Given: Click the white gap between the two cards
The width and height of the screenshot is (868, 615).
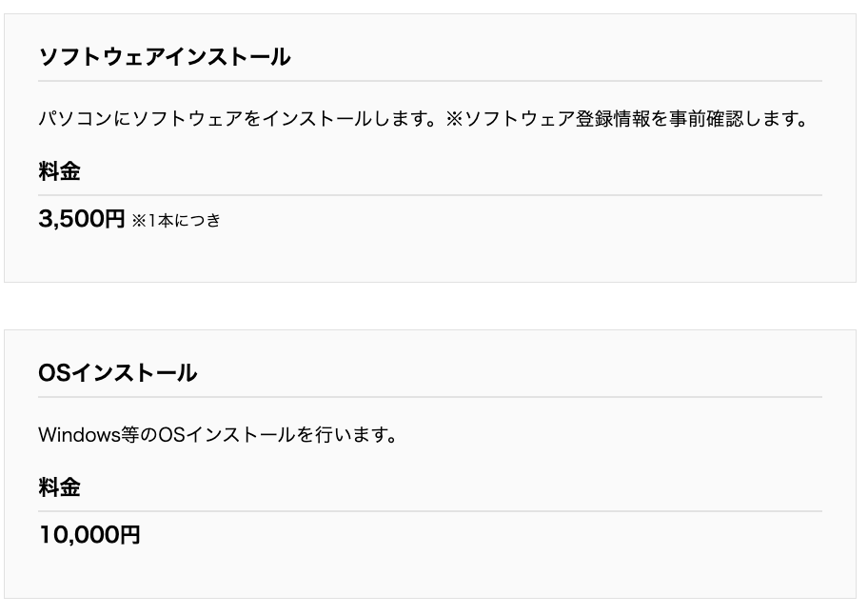Looking at the screenshot, I should pos(430,306).
